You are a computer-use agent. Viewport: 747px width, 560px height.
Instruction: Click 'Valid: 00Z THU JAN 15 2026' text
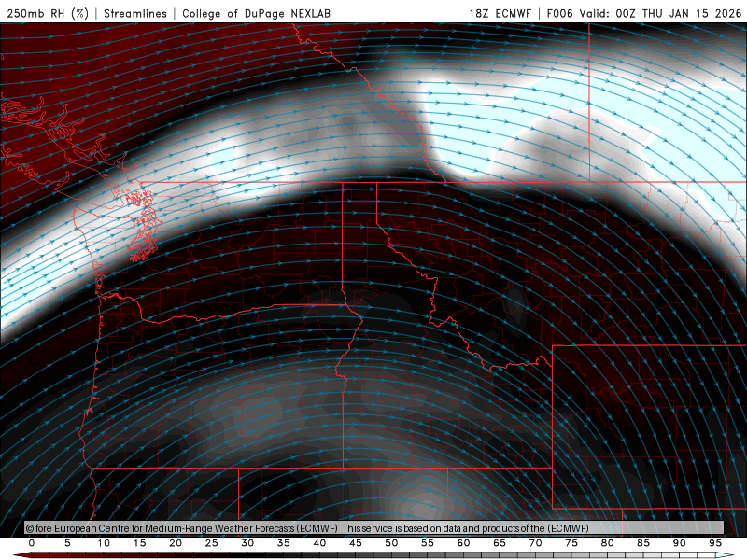[x=661, y=13]
